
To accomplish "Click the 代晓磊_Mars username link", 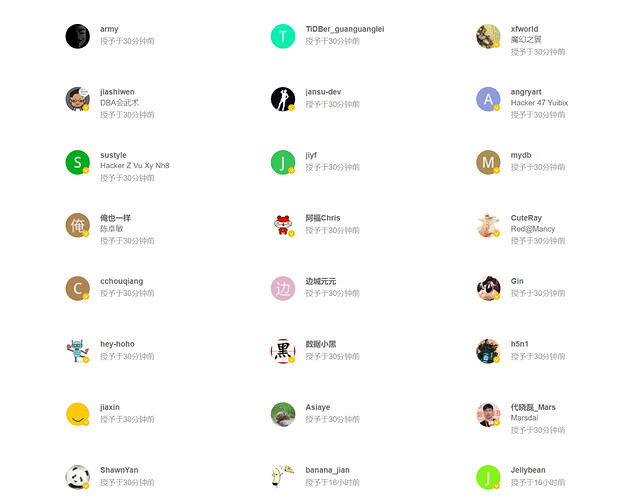I will (533, 407).
